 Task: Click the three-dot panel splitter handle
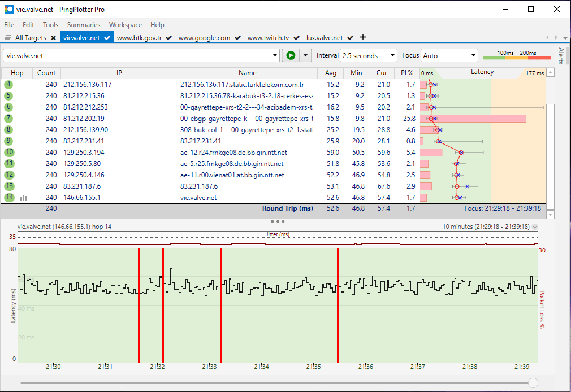click(x=278, y=221)
